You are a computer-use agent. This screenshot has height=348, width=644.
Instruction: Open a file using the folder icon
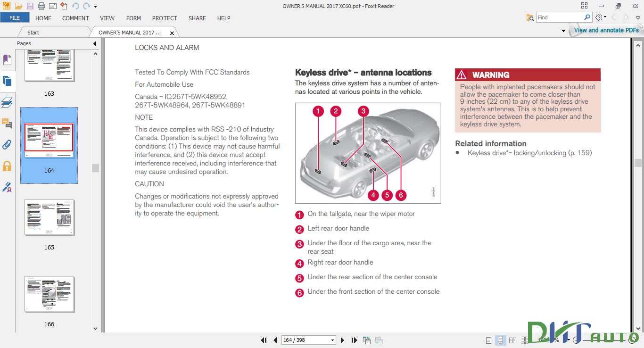coord(18,6)
